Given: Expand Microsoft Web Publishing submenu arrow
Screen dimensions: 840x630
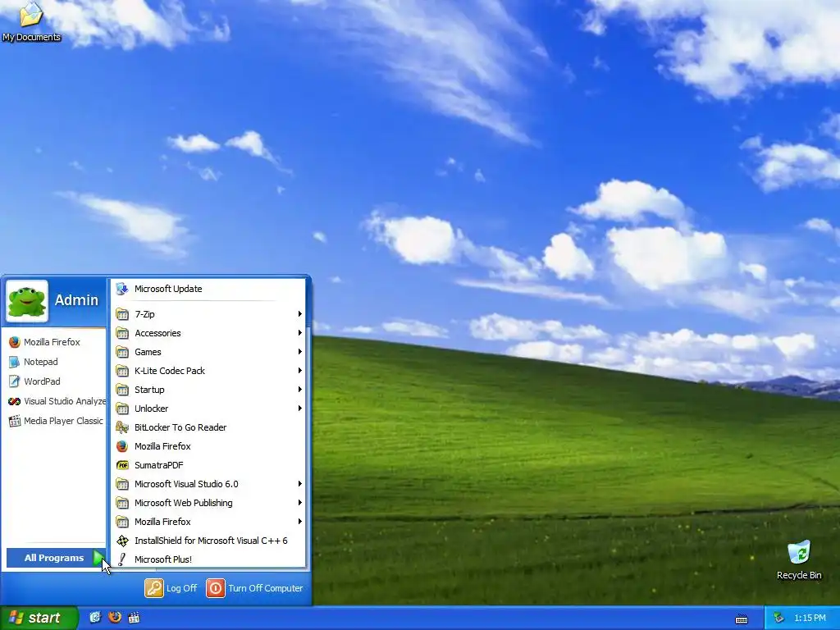Looking at the screenshot, I should (300, 503).
